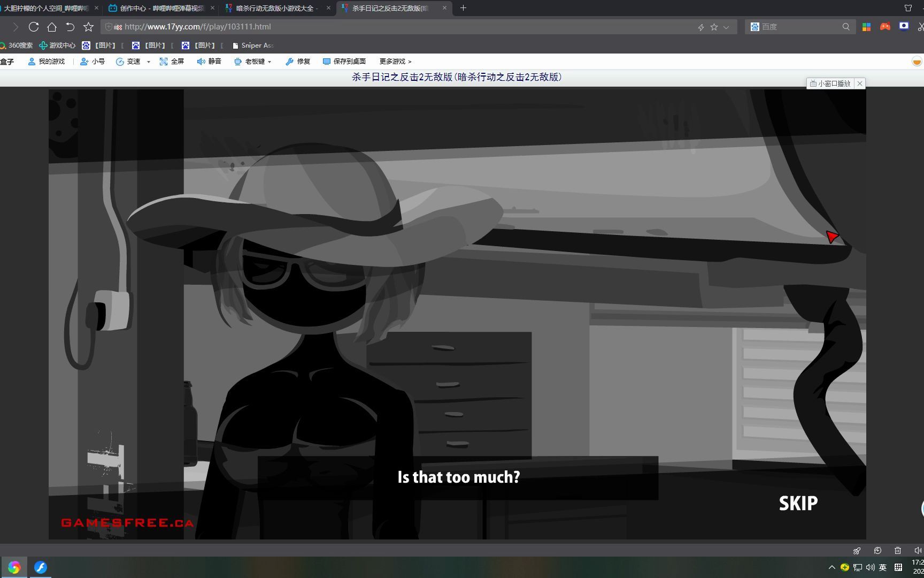
Task: Close the 小窗口播放 floating label
Action: point(860,83)
